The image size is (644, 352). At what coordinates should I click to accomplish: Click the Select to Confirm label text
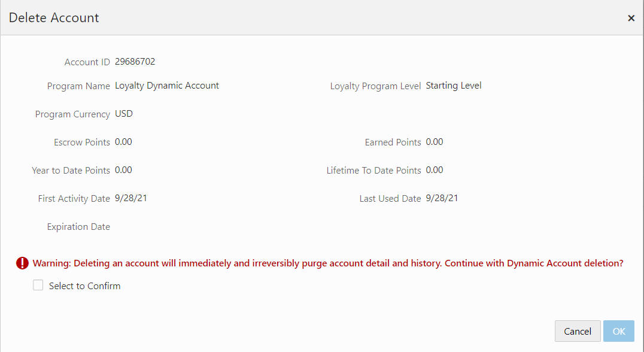coord(84,286)
